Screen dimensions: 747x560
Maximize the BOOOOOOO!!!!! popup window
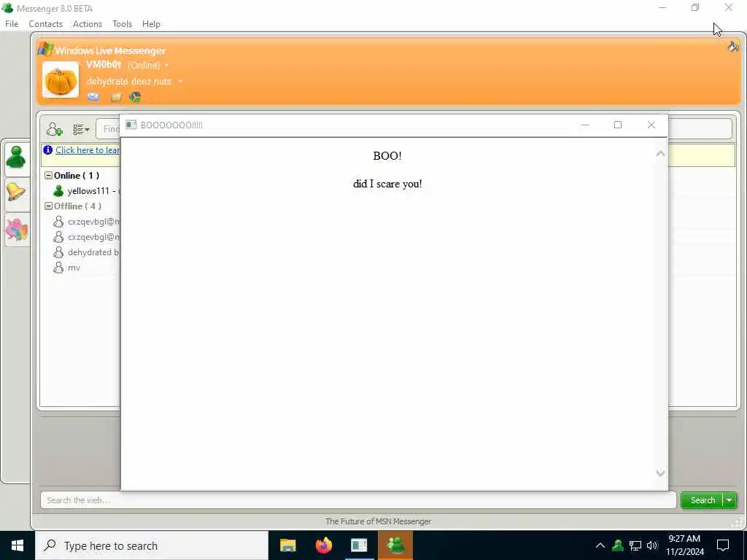click(x=618, y=125)
